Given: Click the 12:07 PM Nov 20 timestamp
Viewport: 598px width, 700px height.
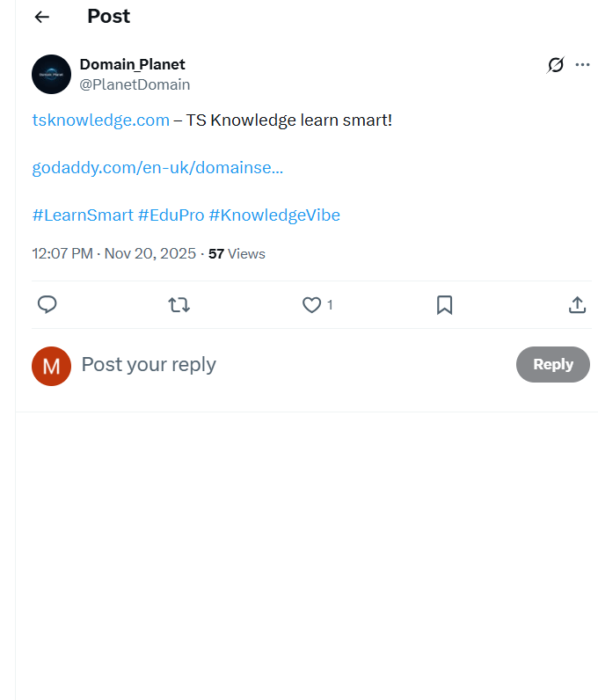Looking at the screenshot, I should click(x=113, y=254).
